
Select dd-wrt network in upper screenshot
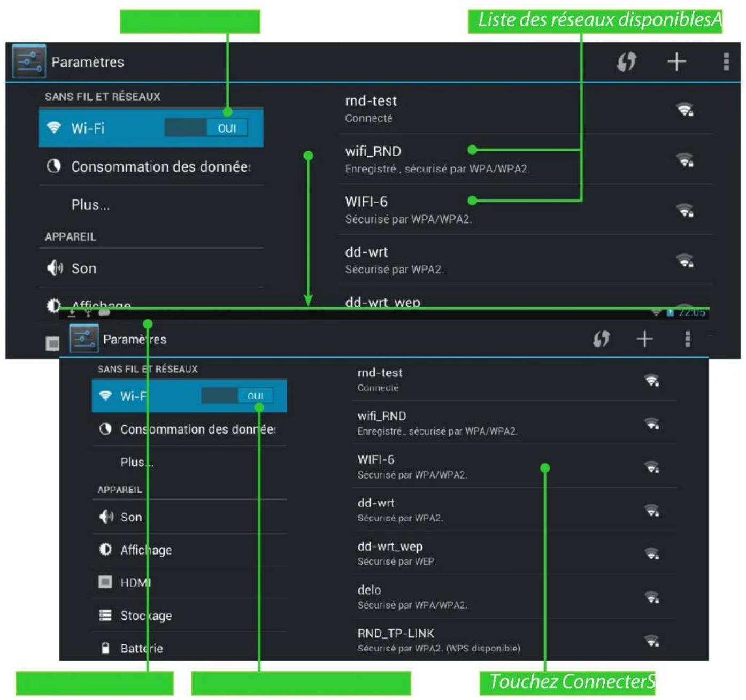(x=526, y=260)
